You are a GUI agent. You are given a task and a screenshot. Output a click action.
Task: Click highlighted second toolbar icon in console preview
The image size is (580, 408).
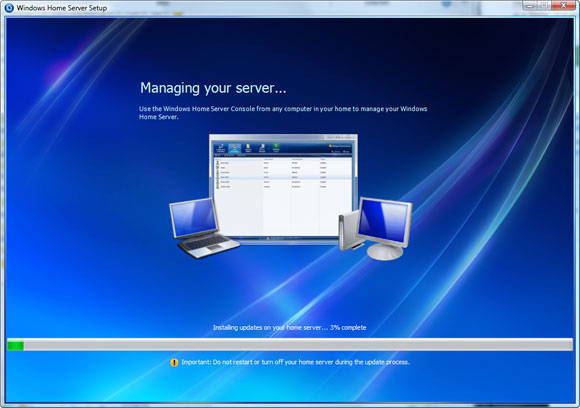click(234, 148)
